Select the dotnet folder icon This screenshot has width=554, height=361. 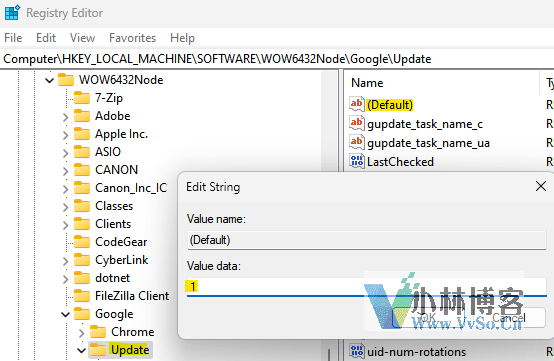point(82,278)
